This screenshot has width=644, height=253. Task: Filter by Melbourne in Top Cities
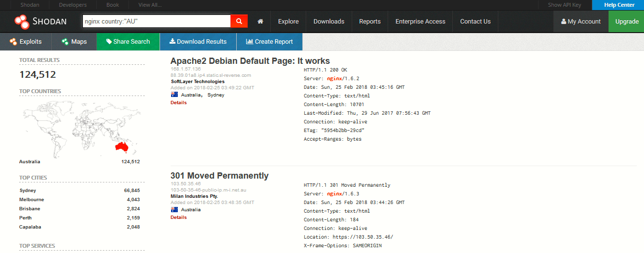point(32,200)
